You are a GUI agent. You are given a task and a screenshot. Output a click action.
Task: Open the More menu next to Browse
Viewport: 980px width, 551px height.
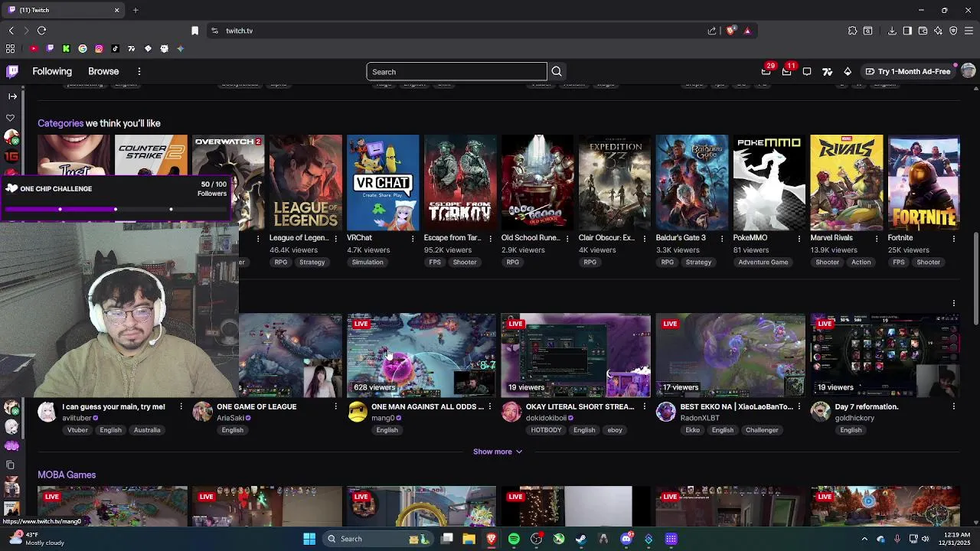pos(139,71)
